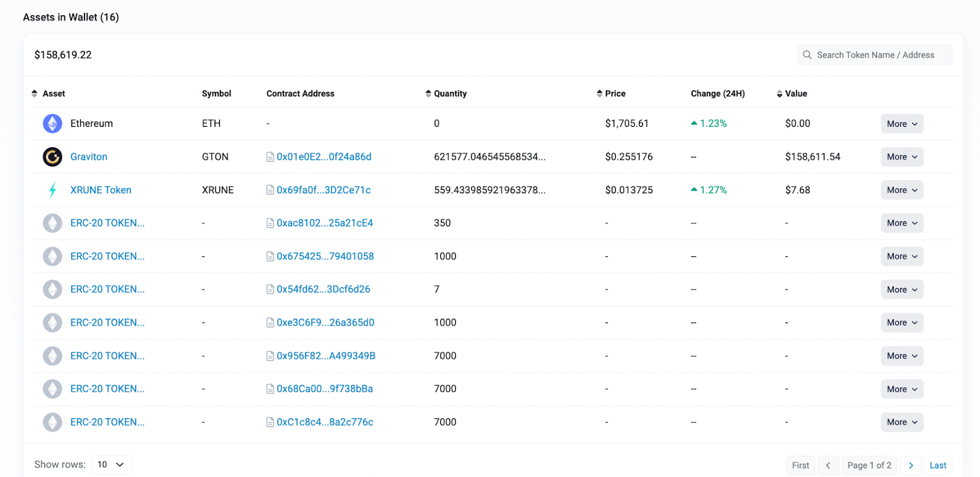Open the More dropdown for Ethereum

(x=902, y=124)
